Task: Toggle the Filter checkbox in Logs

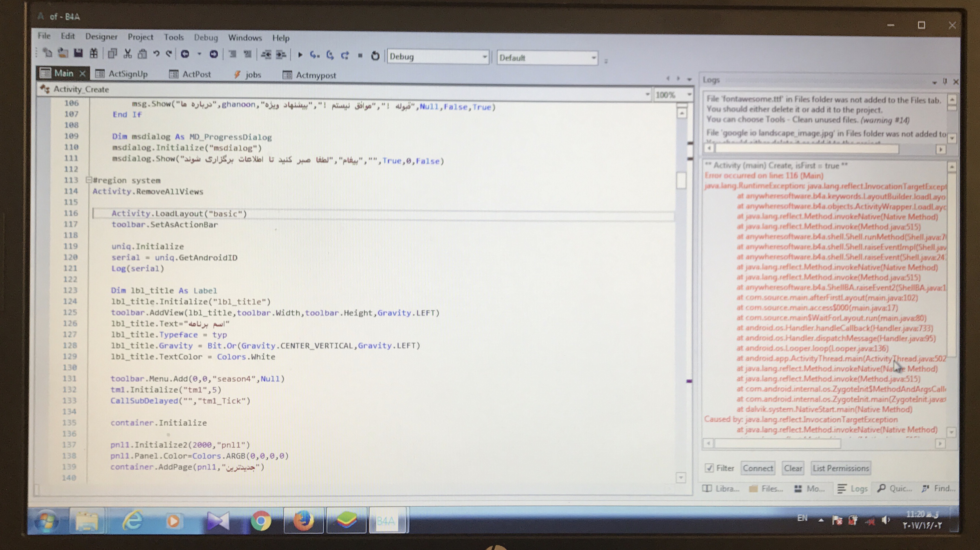Action: pyautogui.click(x=709, y=468)
